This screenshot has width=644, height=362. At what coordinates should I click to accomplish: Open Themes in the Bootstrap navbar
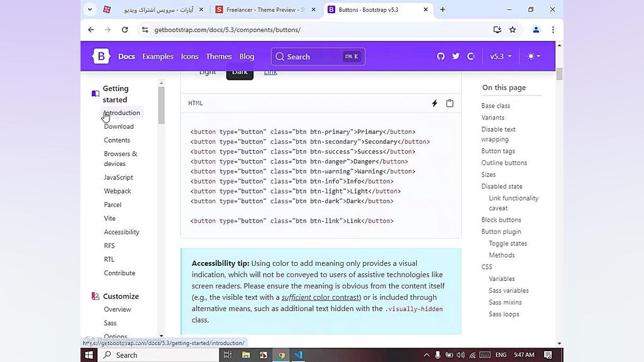coord(219,57)
